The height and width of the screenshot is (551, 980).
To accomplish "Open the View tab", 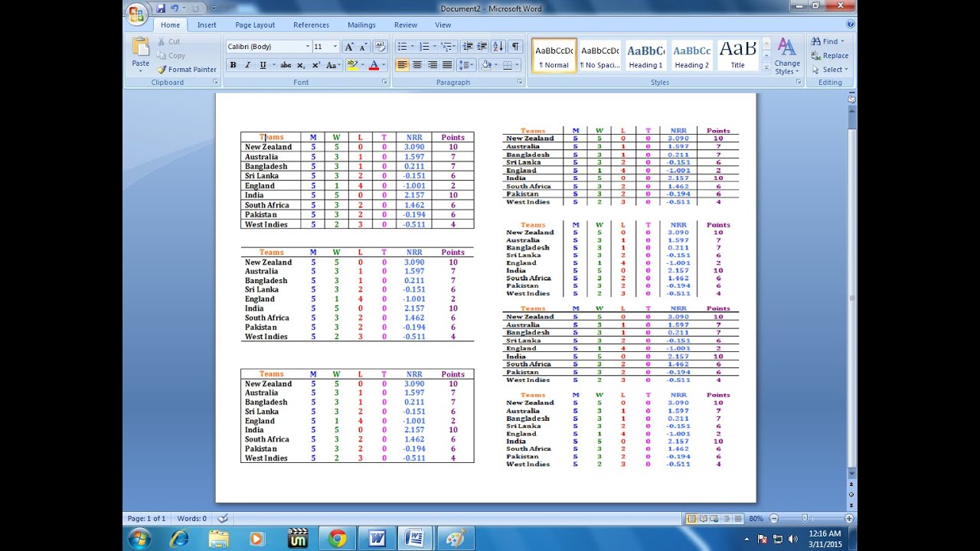I will pos(443,24).
